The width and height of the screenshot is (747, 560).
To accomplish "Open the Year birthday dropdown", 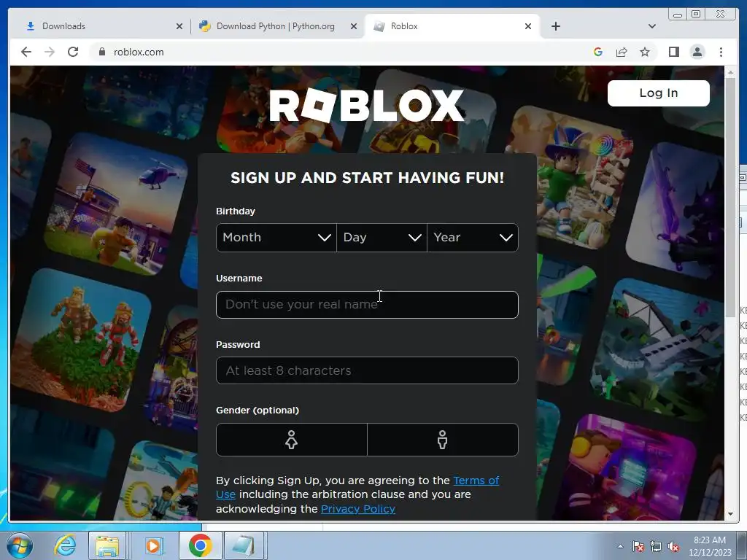I will pos(473,237).
